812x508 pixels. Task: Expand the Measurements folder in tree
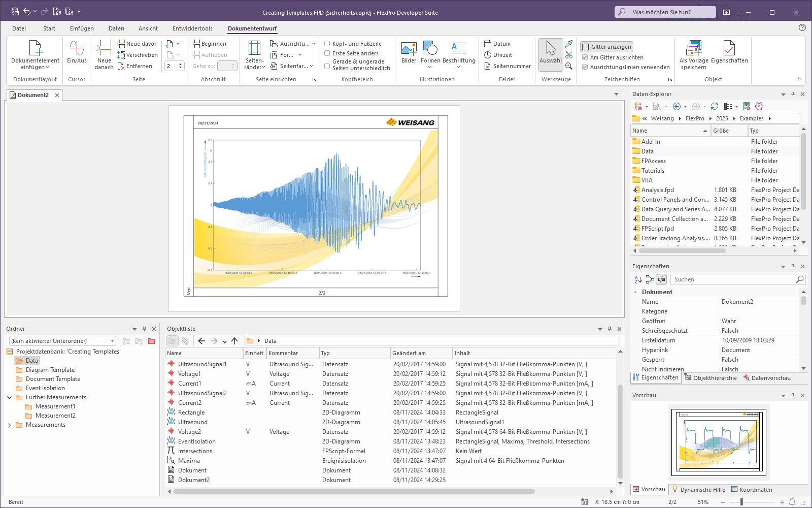tap(10, 425)
